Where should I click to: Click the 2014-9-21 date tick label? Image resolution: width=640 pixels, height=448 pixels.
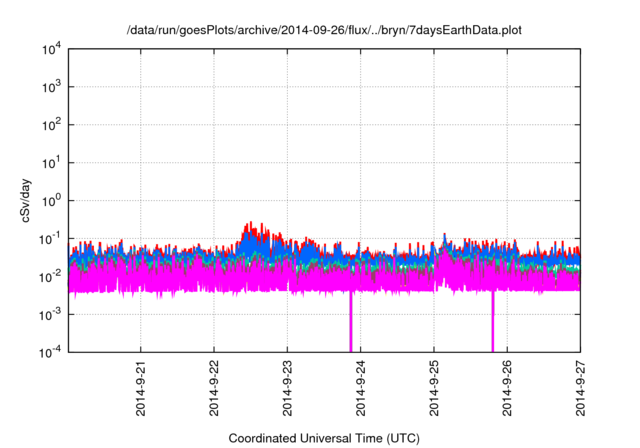coord(140,388)
